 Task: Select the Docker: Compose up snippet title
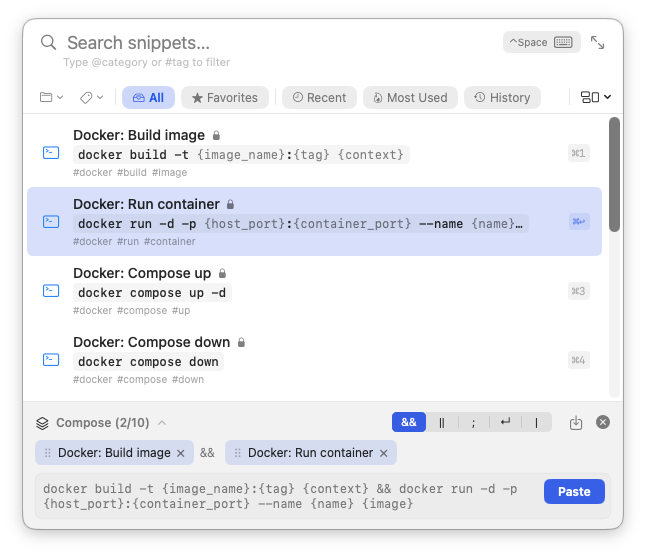(x=142, y=273)
